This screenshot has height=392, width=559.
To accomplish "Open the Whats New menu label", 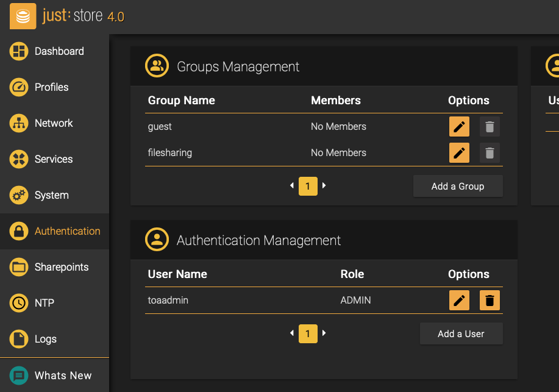I will (63, 376).
